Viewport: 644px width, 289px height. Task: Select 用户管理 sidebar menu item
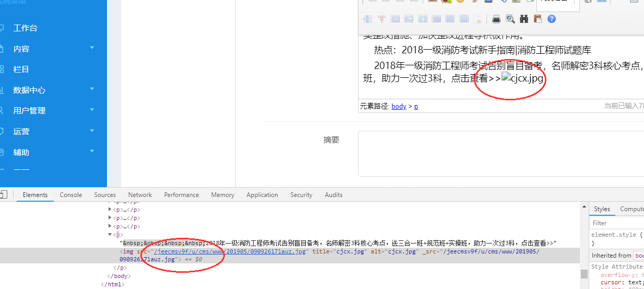point(29,110)
